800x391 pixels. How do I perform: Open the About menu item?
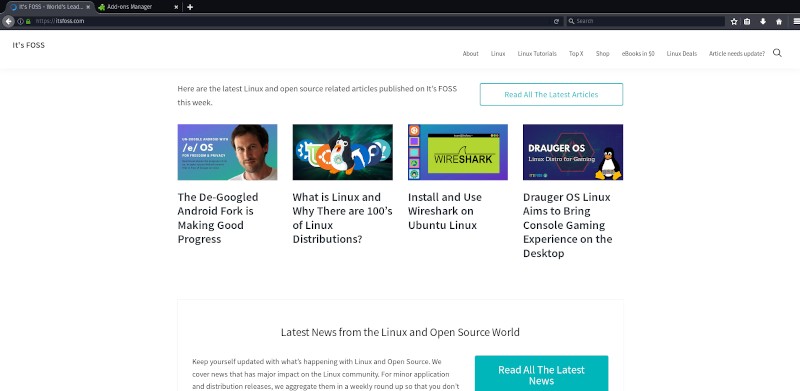pos(470,54)
